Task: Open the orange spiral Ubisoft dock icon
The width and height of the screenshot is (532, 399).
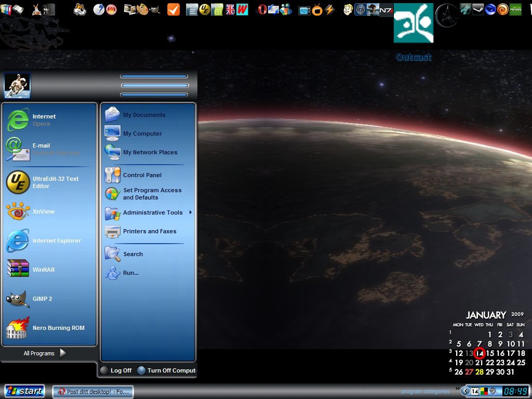Action: pos(502,9)
